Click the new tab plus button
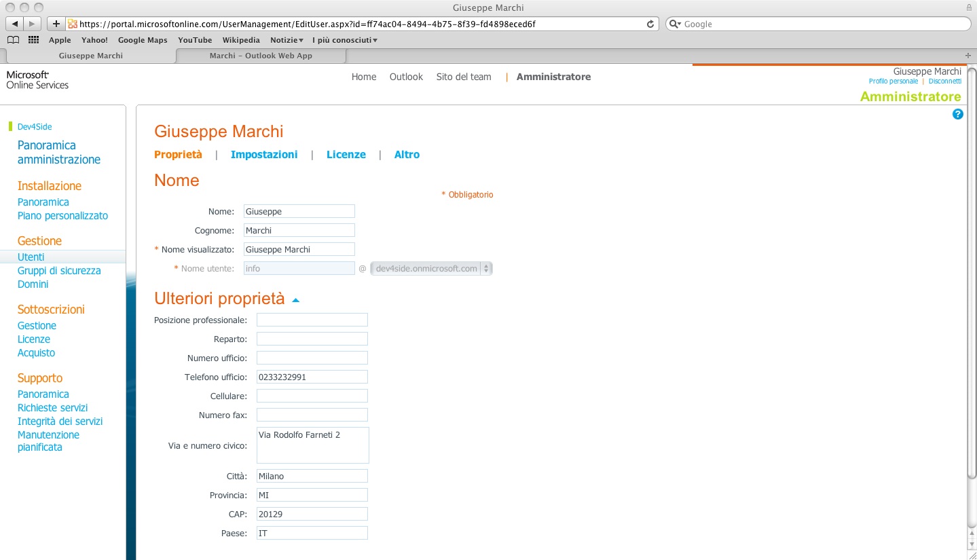The image size is (977, 560). 968,55
